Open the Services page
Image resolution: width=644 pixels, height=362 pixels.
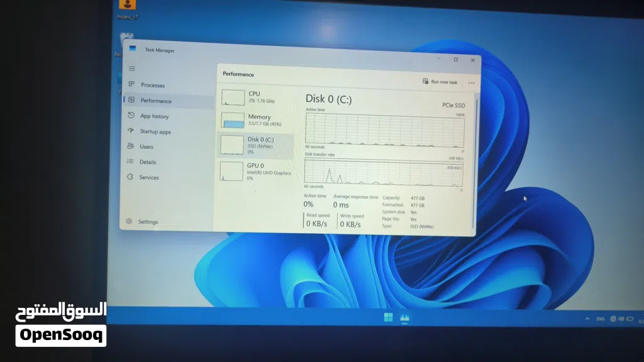[x=148, y=177]
